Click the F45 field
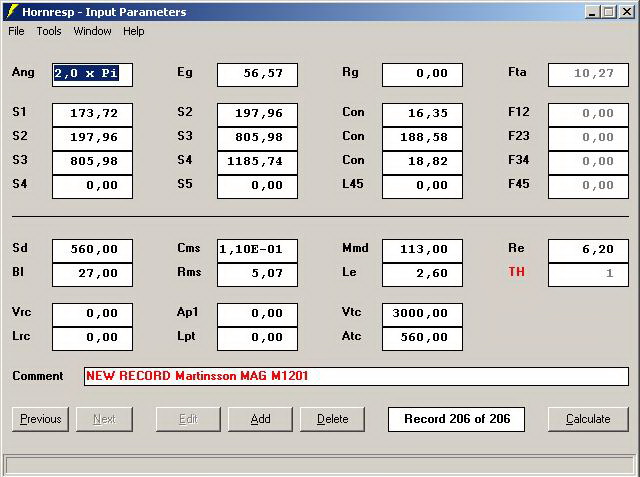 pyautogui.click(x=588, y=187)
